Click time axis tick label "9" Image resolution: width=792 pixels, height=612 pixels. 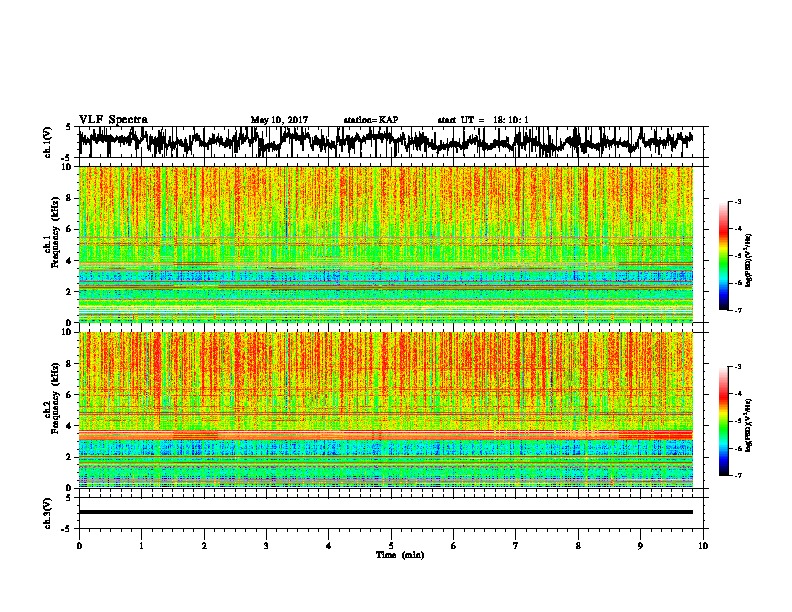click(x=640, y=546)
